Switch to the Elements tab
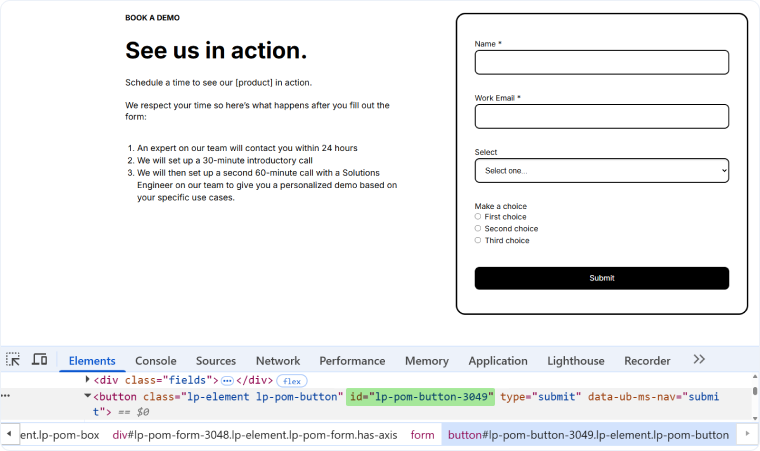The image size is (760, 451). 92,361
